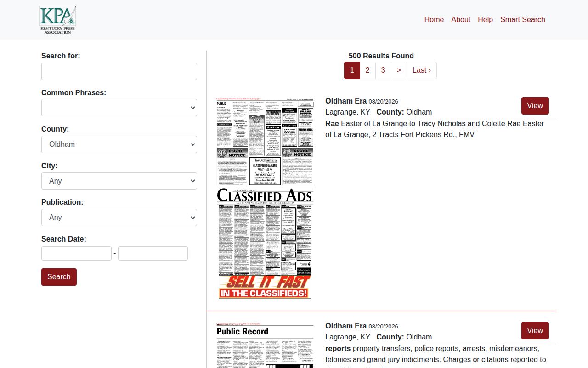Submit the form with the Search button

[x=59, y=277]
